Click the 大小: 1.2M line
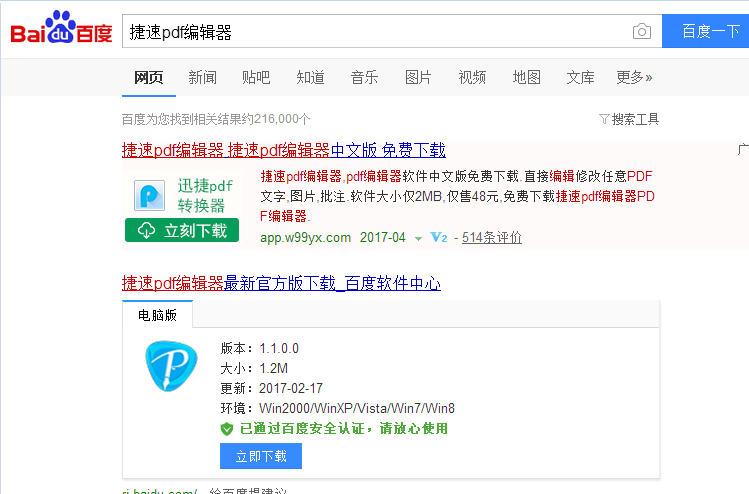Screen dimensions: 749x494 [x=254, y=368]
